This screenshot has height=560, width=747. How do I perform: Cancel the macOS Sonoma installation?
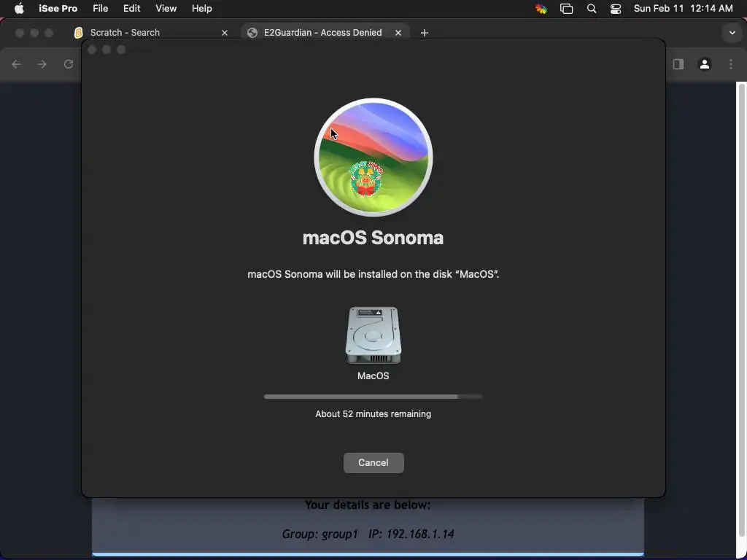373,463
